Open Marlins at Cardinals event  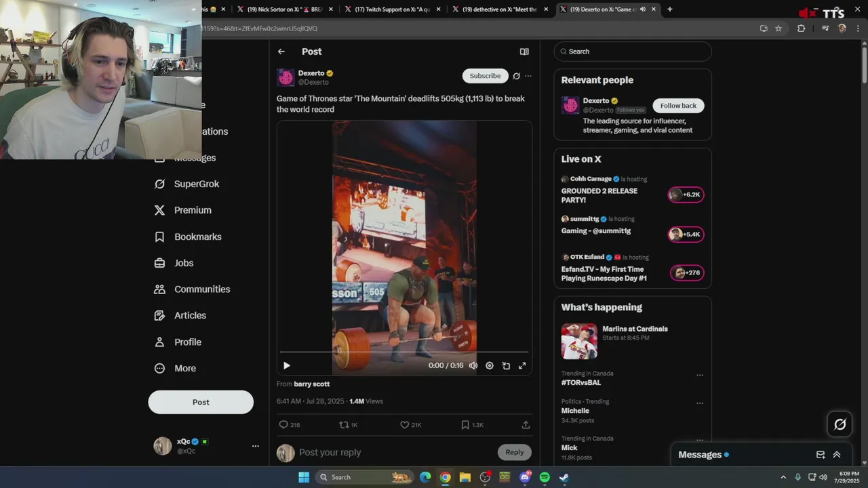click(x=633, y=341)
